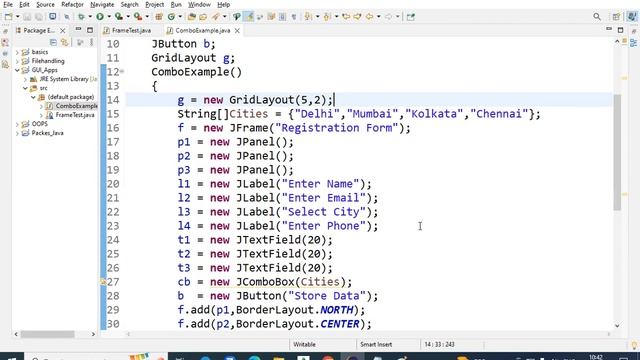Open the New wizard dropdown arrow
640x360 pixels.
18,17
